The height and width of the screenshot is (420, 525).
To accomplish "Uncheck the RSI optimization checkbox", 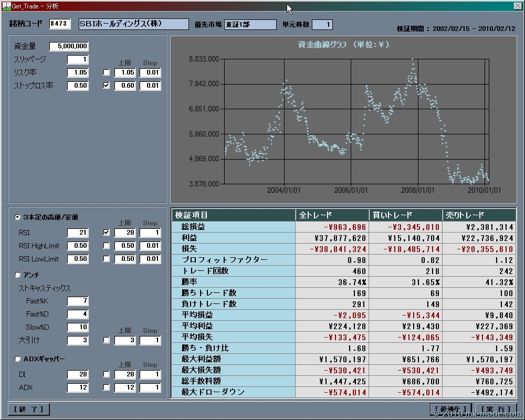I will 107,233.
